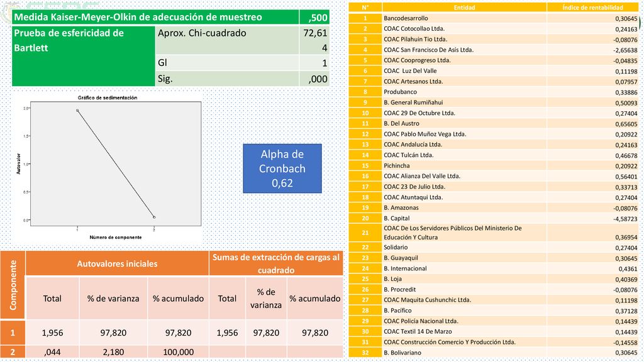Screen dimensions: 644x362
Task: Click the Número de componente axis label
Action: click(116, 237)
